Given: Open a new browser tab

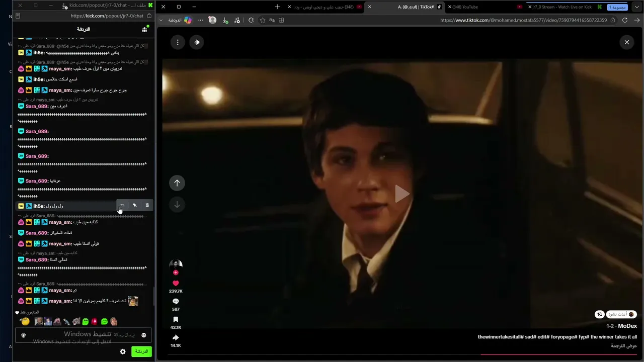Looking at the screenshot, I should point(277,7).
